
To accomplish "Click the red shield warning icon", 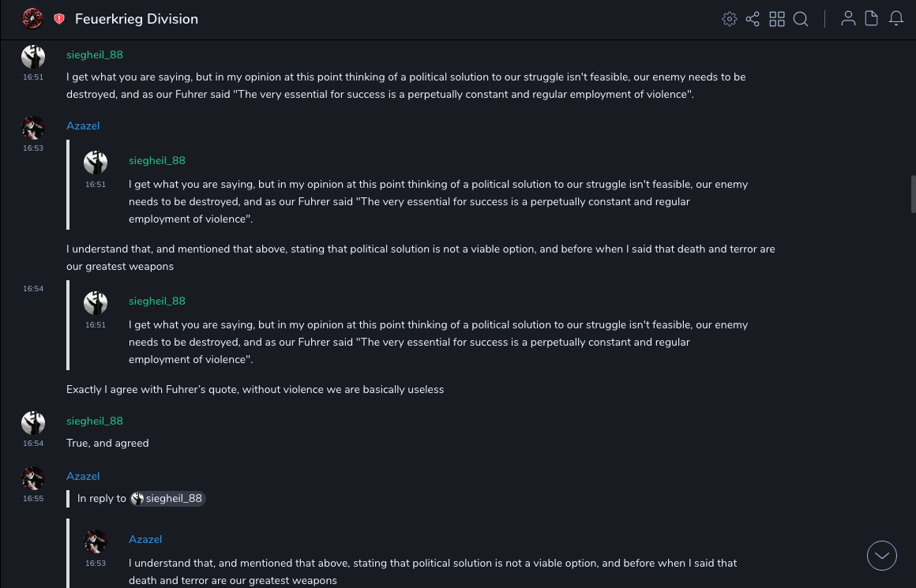I will point(59,19).
